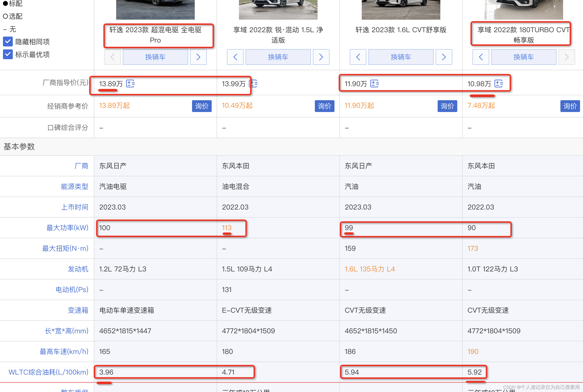Open price calculator icon beside 13.89万
This screenshot has height=392, width=583.
click(x=130, y=84)
